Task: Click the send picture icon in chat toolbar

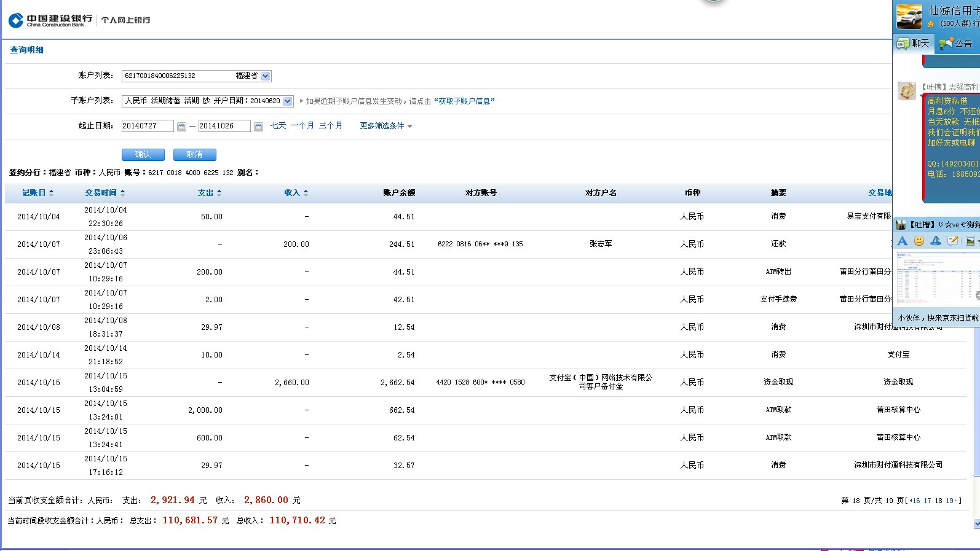Action: click(x=970, y=241)
